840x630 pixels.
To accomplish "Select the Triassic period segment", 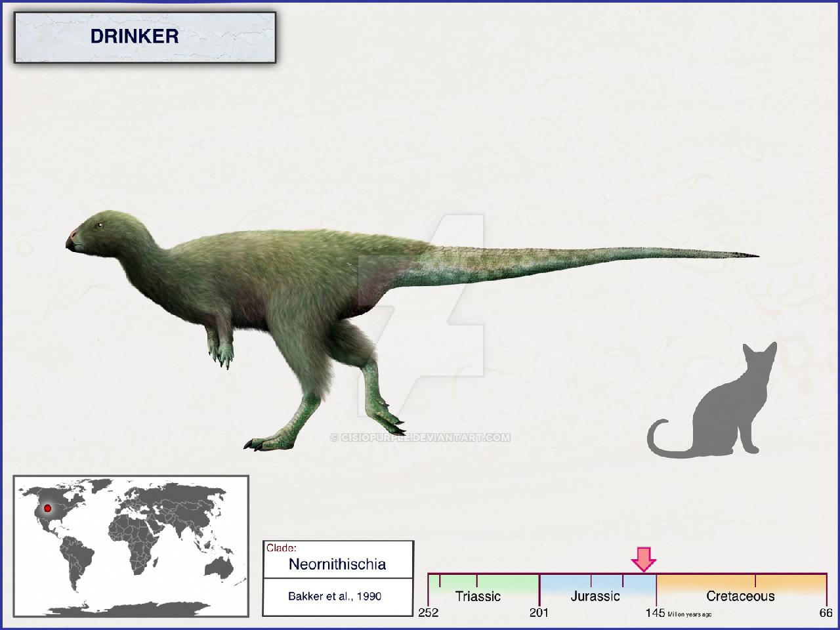I will pos(484,589).
